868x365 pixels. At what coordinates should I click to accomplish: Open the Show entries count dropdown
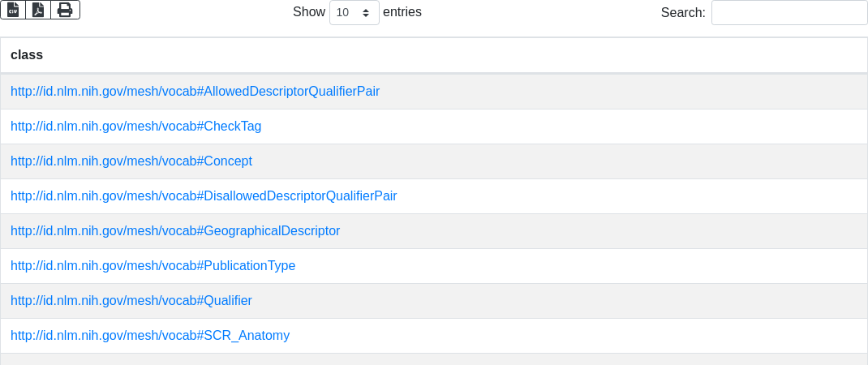pyautogui.click(x=354, y=12)
